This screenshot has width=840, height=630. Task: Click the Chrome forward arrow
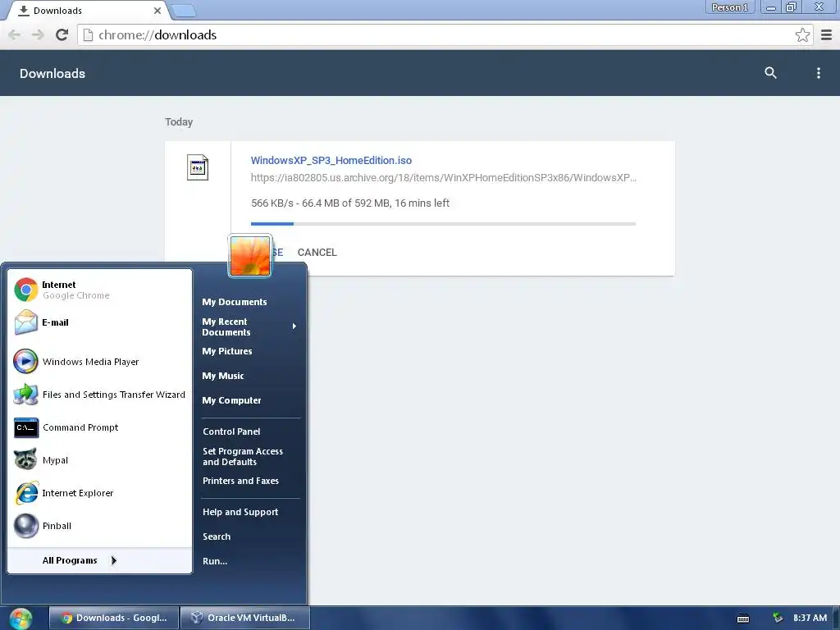(38, 34)
